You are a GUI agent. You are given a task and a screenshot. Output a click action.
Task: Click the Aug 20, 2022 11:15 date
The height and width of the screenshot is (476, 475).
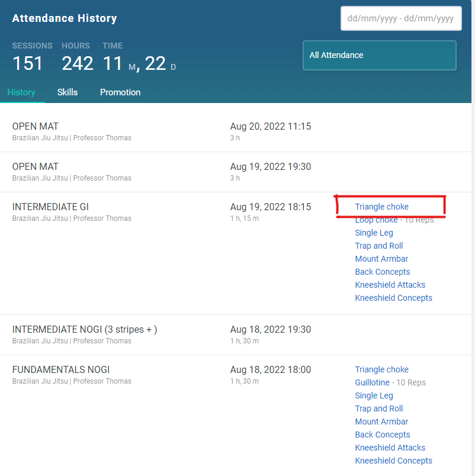(x=271, y=126)
